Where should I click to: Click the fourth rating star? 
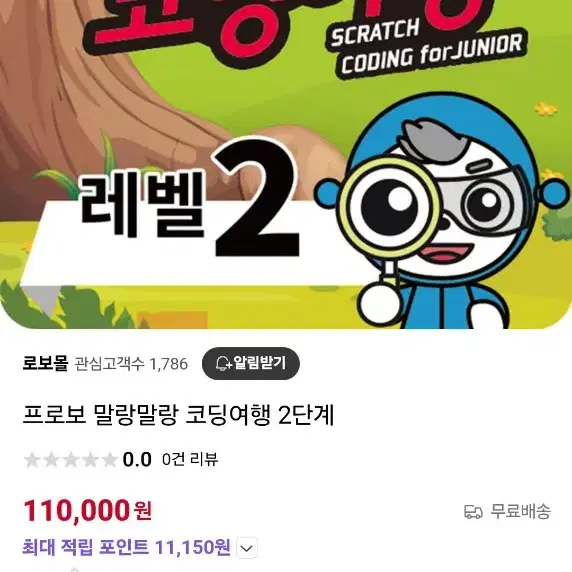[x=90, y=460]
